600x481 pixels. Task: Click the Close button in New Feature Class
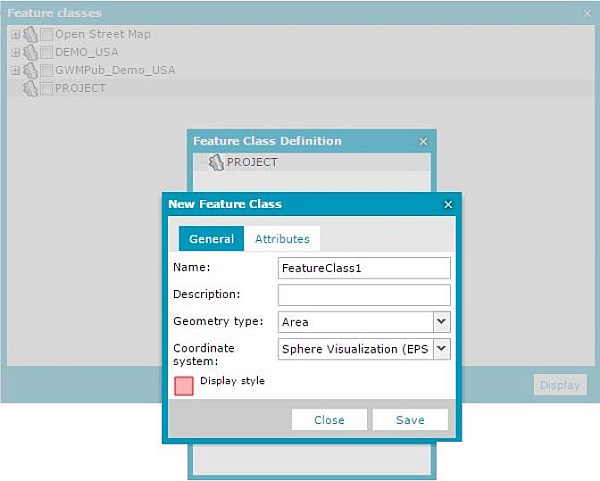pyautogui.click(x=329, y=420)
